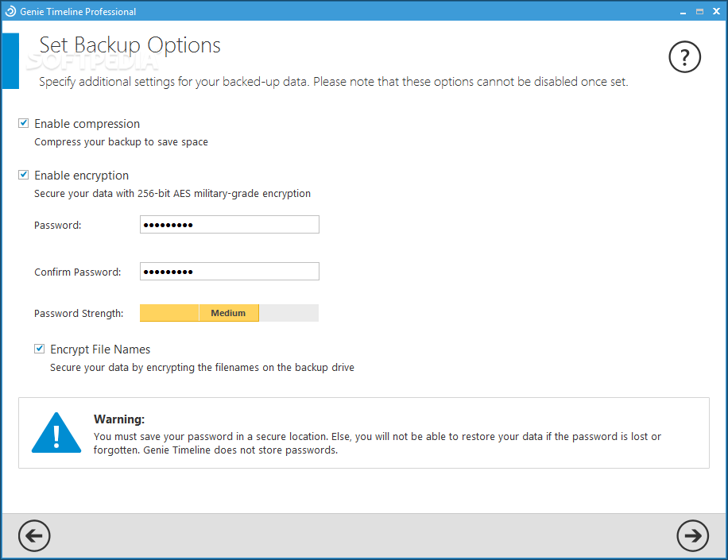The height and width of the screenshot is (560, 728).
Task: Click into the Password field
Action: [x=230, y=225]
